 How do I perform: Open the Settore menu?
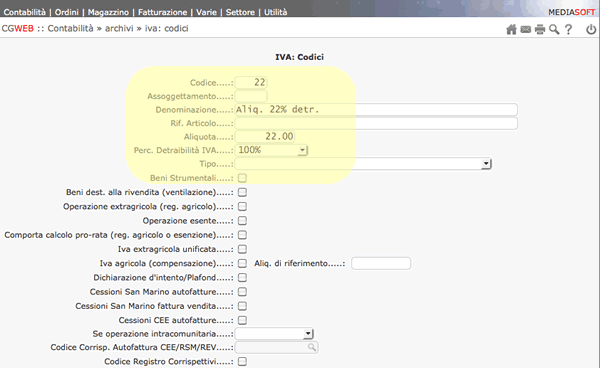click(x=240, y=12)
